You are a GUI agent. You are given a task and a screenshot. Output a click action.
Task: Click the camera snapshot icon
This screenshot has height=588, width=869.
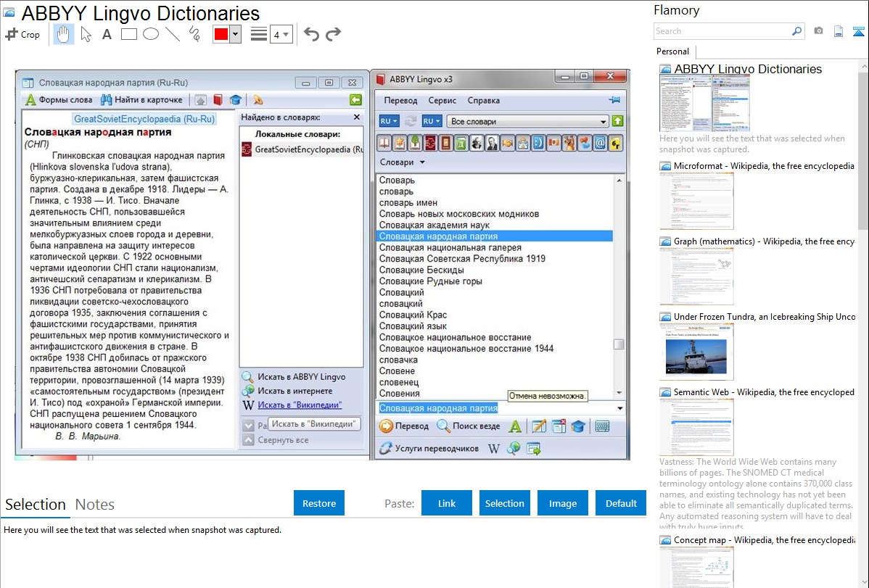818,31
